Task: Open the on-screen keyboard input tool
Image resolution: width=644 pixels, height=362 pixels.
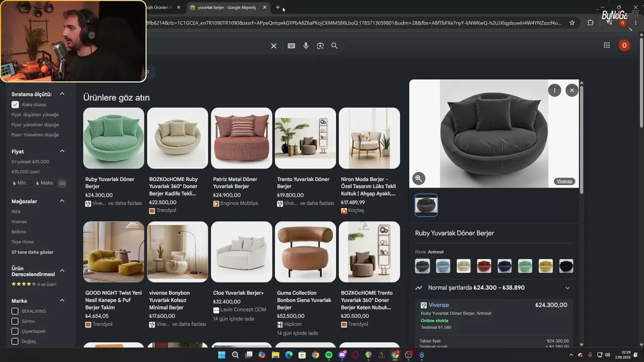Action: [x=291, y=46]
